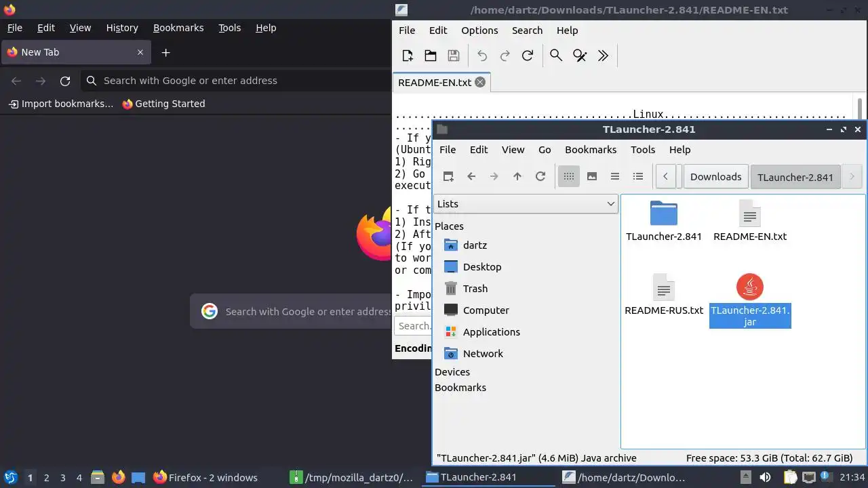Image resolution: width=868 pixels, height=488 pixels.
Task: Open a file via the text editor's folder icon
Action: click(x=430, y=56)
